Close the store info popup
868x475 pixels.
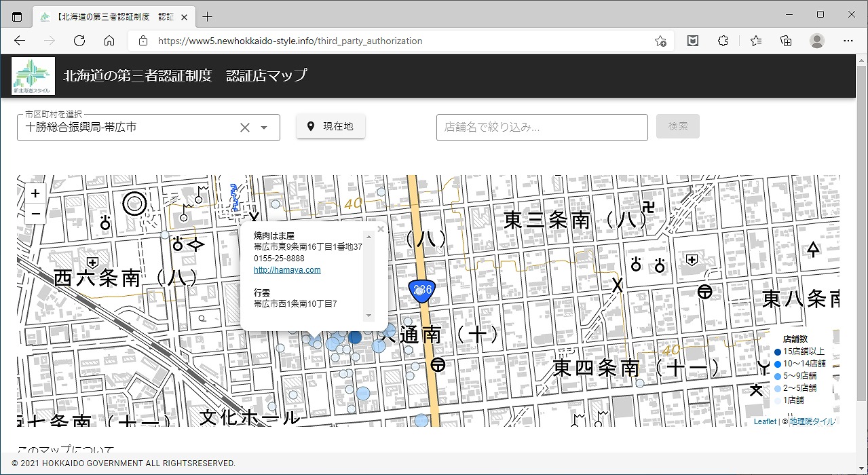[380, 229]
